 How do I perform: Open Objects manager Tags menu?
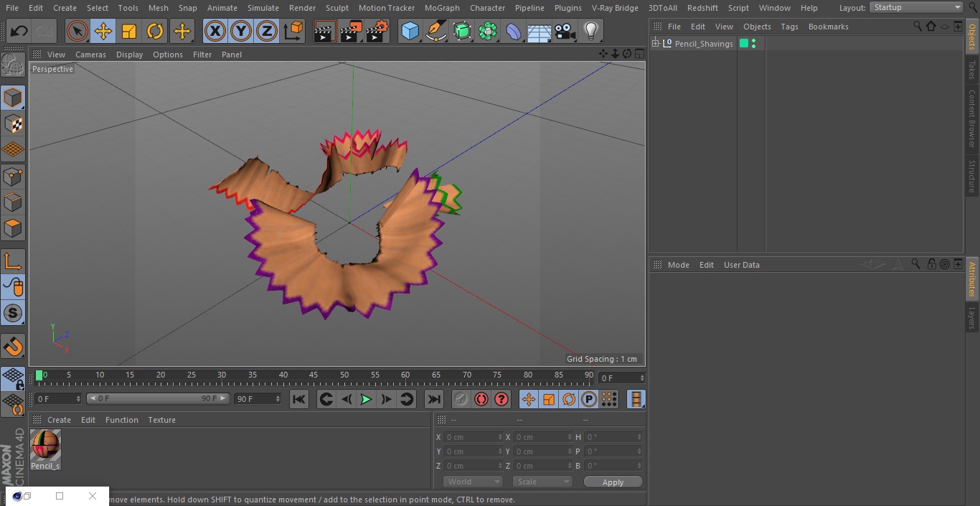(789, 27)
